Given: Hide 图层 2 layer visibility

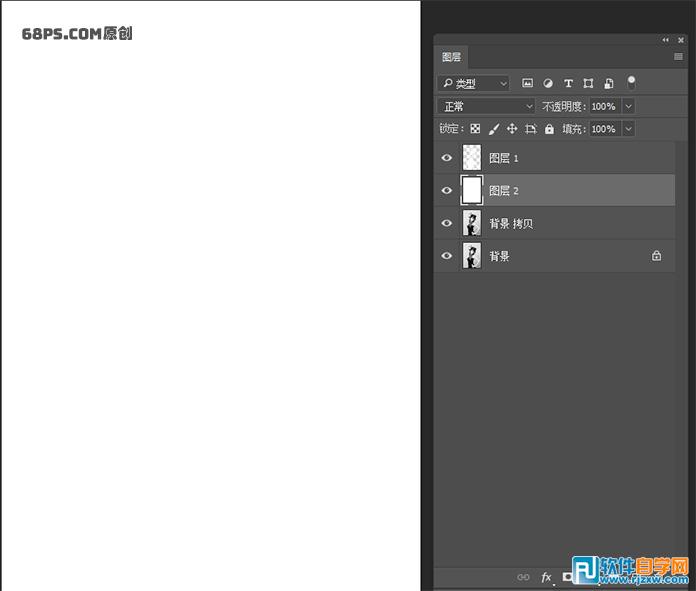Looking at the screenshot, I should (447, 190).
